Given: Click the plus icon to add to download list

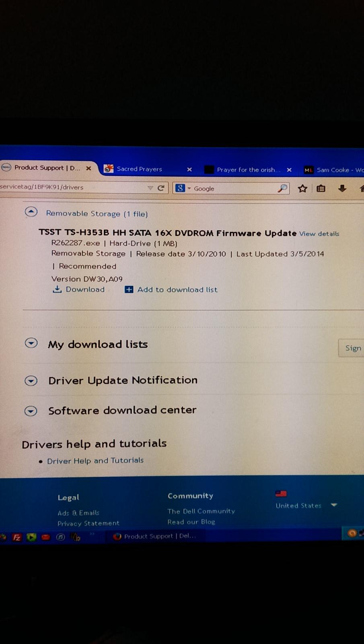Looking at the screenshot, I should pos(129,289).
